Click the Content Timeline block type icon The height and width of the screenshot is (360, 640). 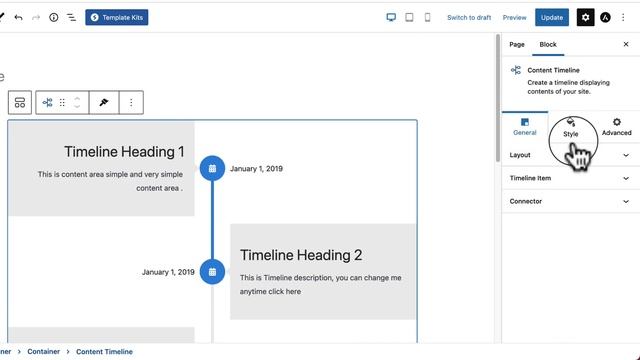pos(47,102)
